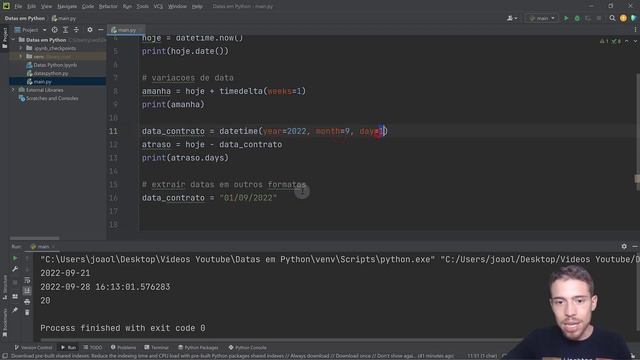Click the editor vertical scrollbar thumb
Screen dimensions: 640x360
[x=637, y=131]
